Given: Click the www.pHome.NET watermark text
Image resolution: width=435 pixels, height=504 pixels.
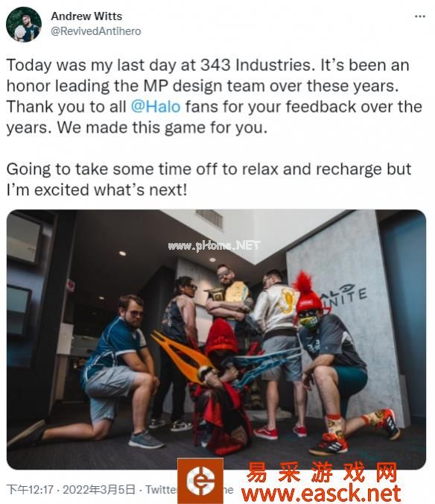Looking at the screenshot, I should [214, 246].
